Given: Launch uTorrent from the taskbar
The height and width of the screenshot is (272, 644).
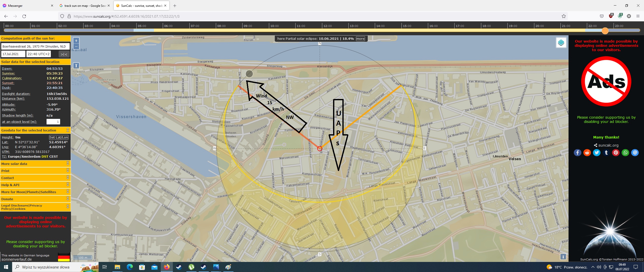Looking at the screenshot, I should pyautogui.click(x=191, y=267).
